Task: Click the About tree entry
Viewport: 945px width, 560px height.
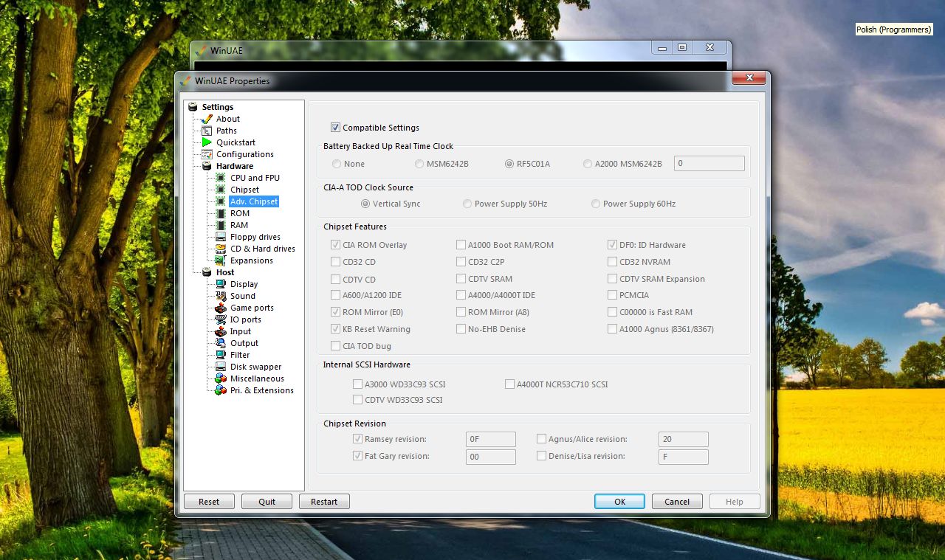Action: (x=228, y=119)
